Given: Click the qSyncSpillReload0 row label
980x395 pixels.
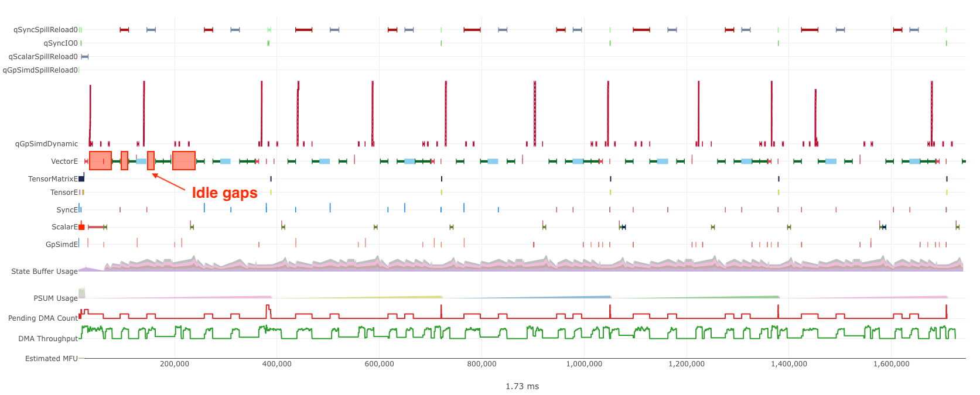Looking at the screenshot, I should (45, 30).
